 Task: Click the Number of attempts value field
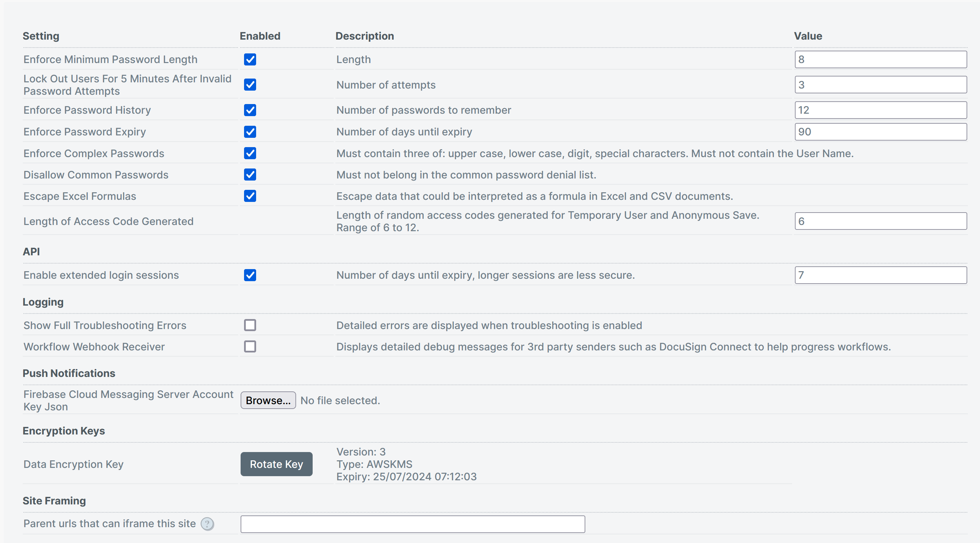pyautogui.click(x=880, y=84)
